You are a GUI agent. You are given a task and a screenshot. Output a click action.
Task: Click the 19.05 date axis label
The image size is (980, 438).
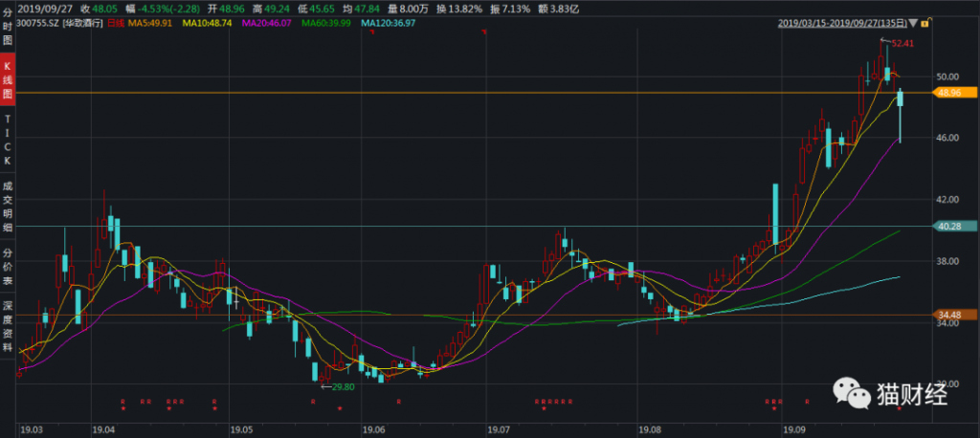click(x=241, y=430)
